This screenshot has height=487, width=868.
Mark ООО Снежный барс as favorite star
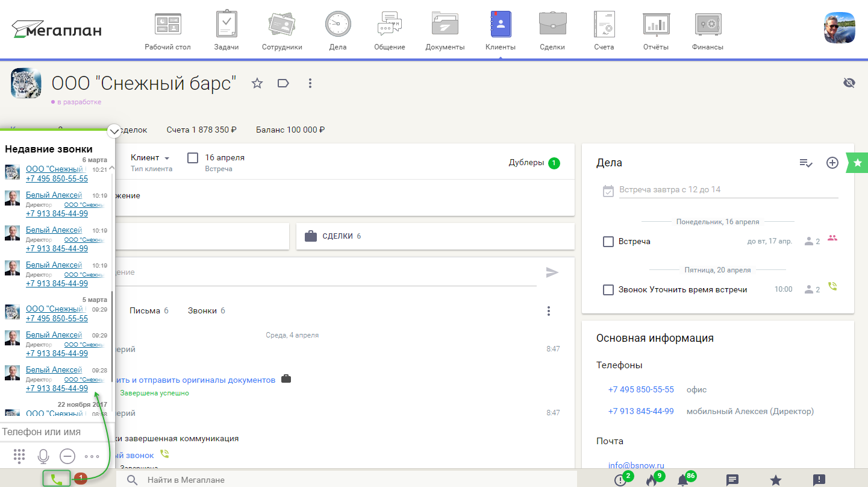point(257,83)
